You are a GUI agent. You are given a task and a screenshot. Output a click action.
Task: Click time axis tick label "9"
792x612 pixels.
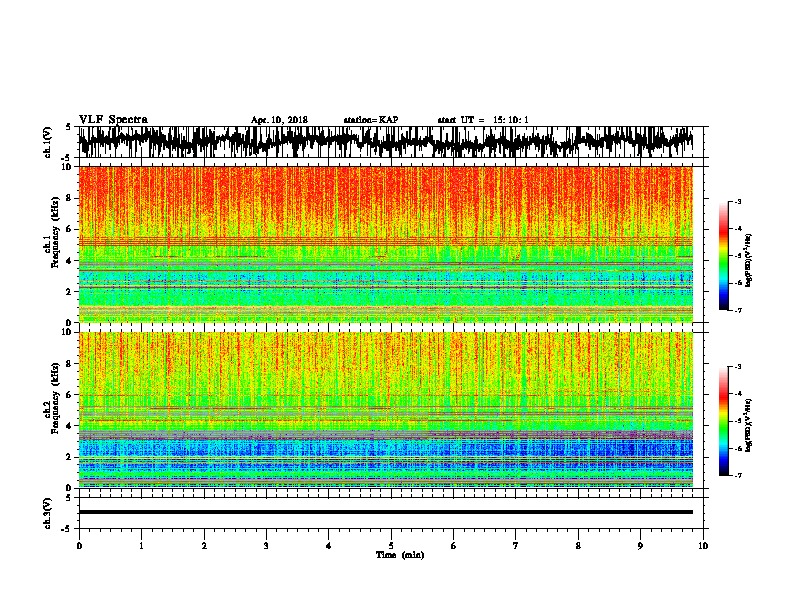[640, 546]
